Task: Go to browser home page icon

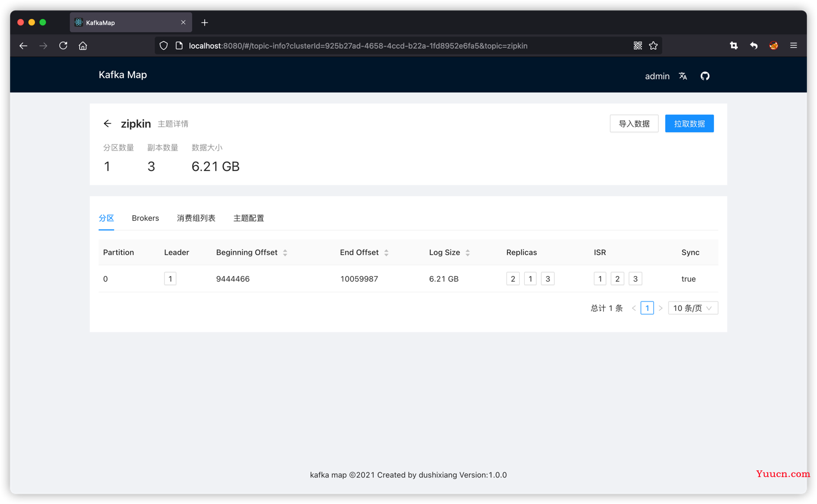Action: point(83,46)
